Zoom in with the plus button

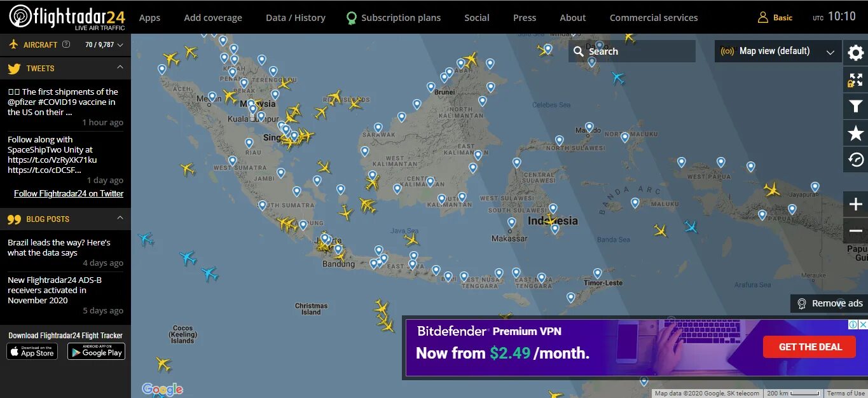(x=855, y=205)
